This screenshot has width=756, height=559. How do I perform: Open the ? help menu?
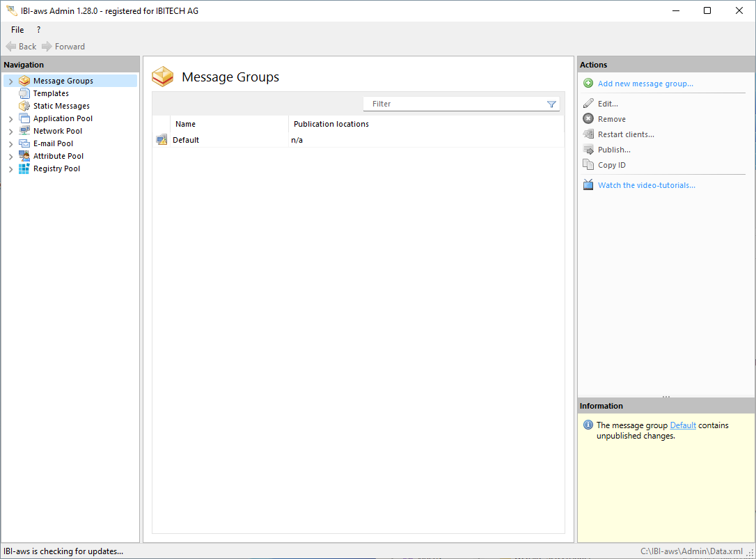click(38, 30)
